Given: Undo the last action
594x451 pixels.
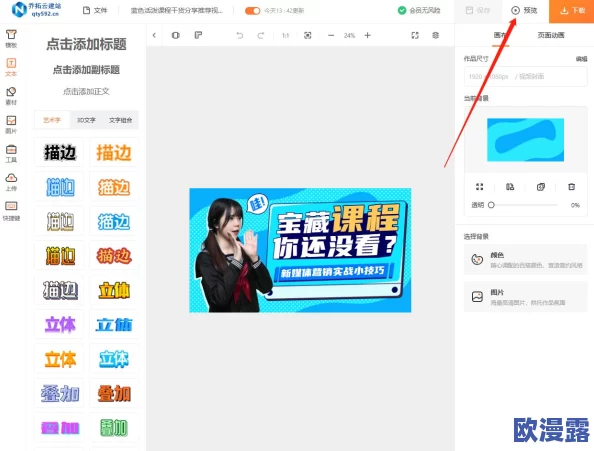Looking at the screenshot, I should [239, 35].
